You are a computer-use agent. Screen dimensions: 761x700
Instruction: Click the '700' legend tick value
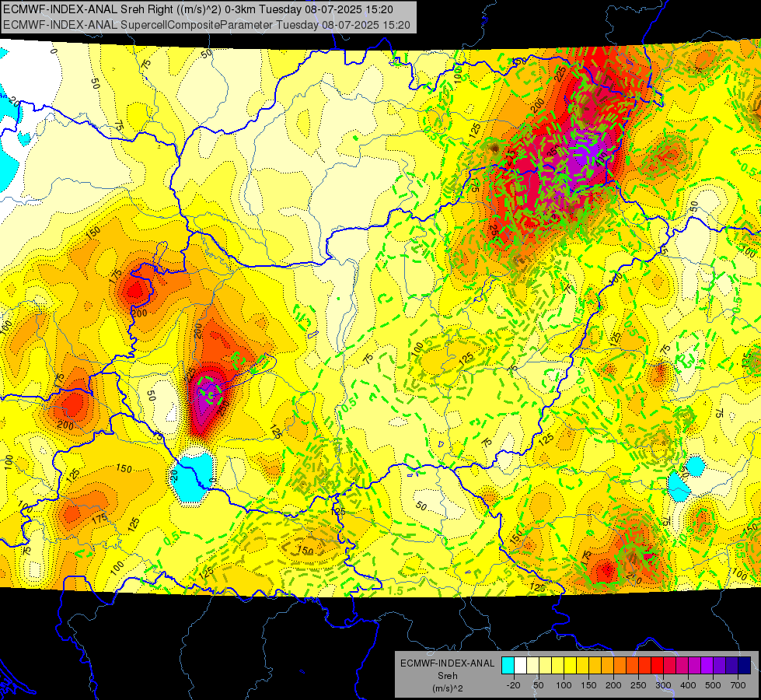point(738,685)
